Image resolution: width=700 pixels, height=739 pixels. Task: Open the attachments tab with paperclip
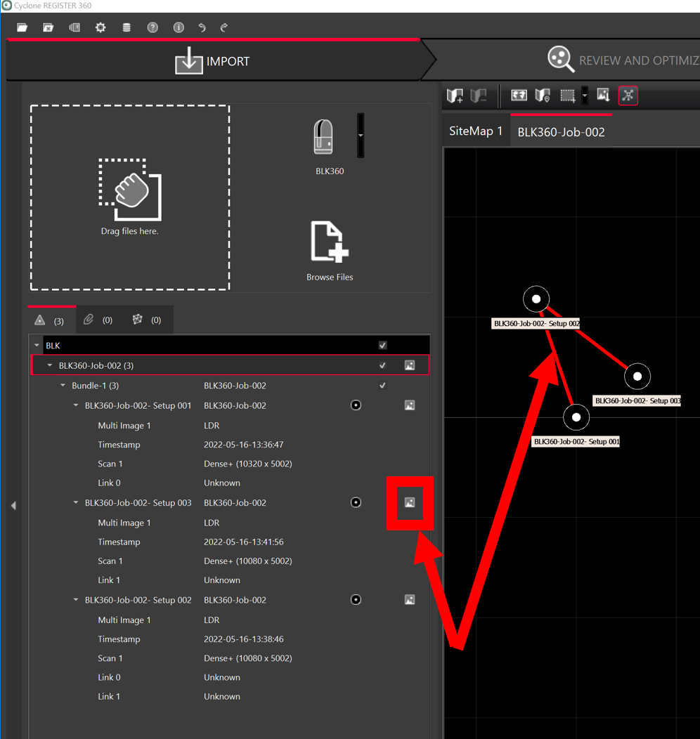coord(97,320)
